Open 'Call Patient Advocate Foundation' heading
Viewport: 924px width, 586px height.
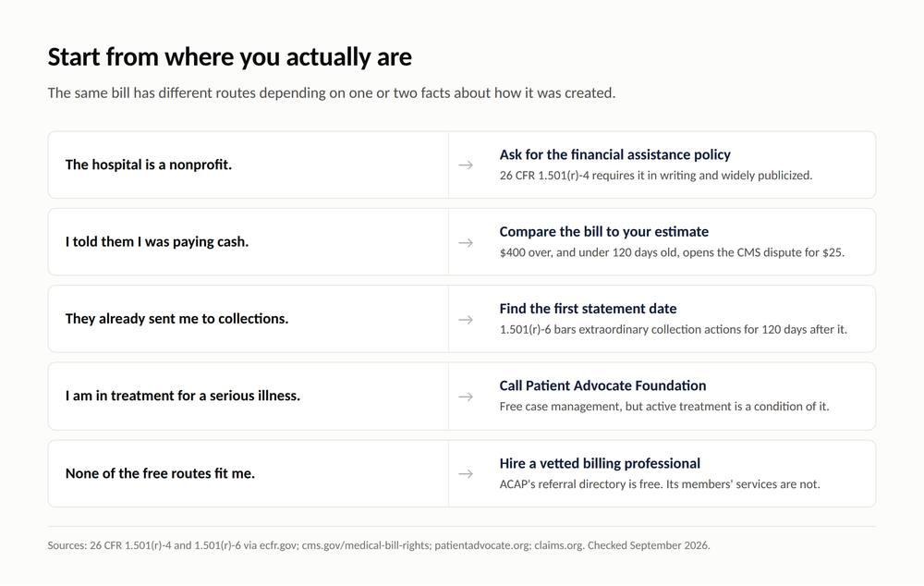point(602,385)
